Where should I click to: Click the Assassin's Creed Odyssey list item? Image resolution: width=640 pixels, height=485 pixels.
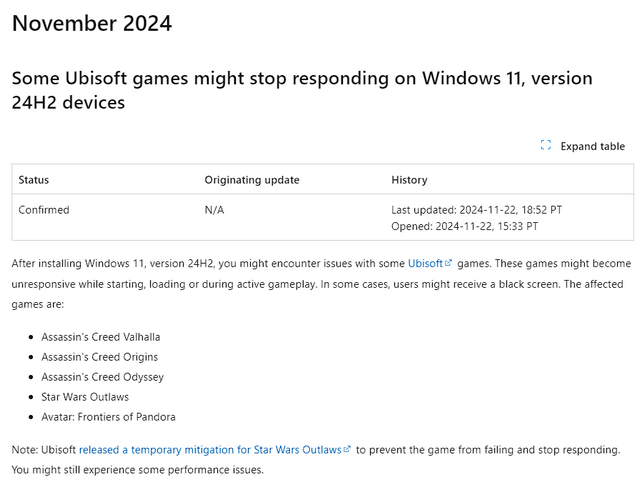click(102, 377)
